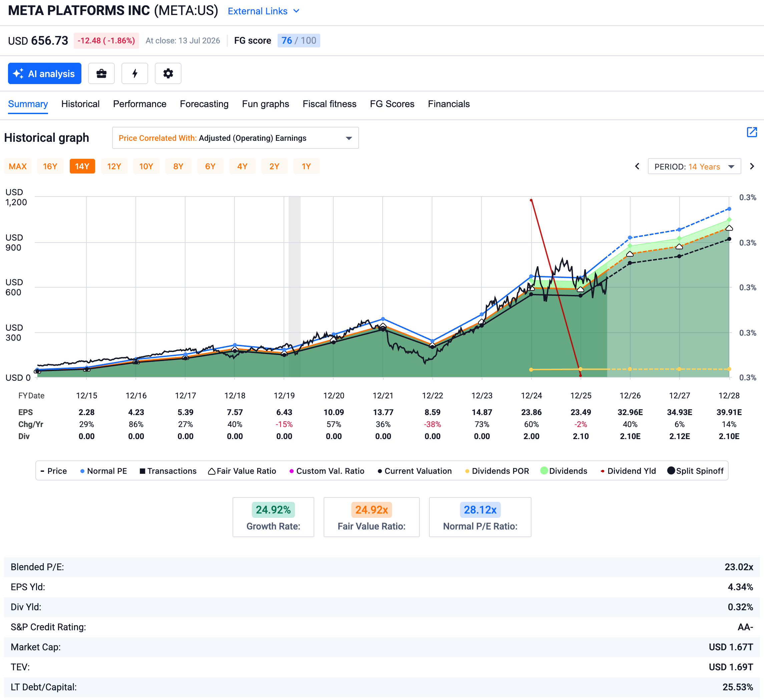This screenshot has height=700, width=764.
Task: Toggle Dividends POR legend entry
Action: tap(497, 471)
